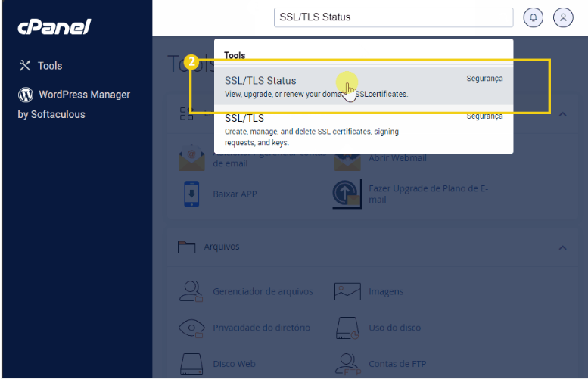This screenshot has height=379, width=588.
Task: Open the user account icon menu
Action: (563, 17)
